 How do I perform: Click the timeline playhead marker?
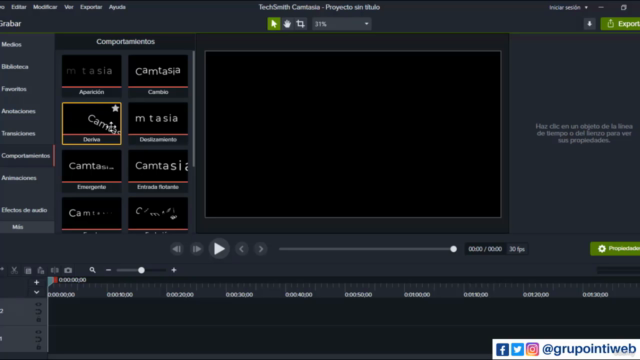click(51, 281)
